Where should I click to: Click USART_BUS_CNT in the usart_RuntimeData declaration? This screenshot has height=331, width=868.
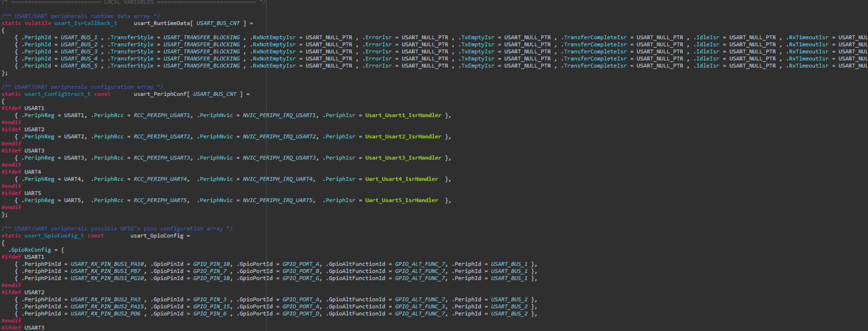[218, 23]
